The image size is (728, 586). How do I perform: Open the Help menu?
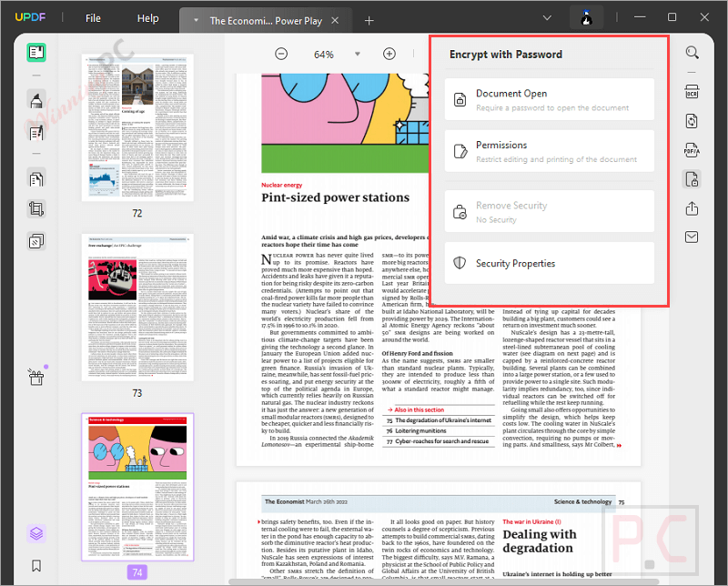click(147, 18)
